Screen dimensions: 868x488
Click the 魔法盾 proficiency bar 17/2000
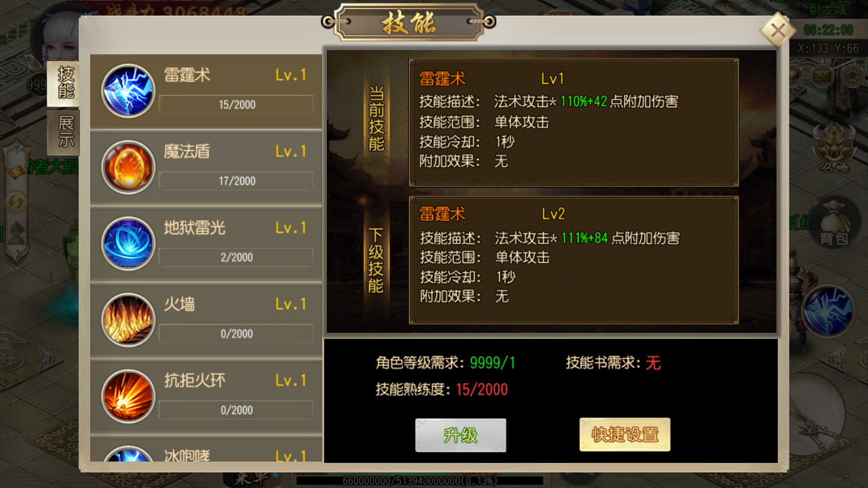(x=236, y=181)
